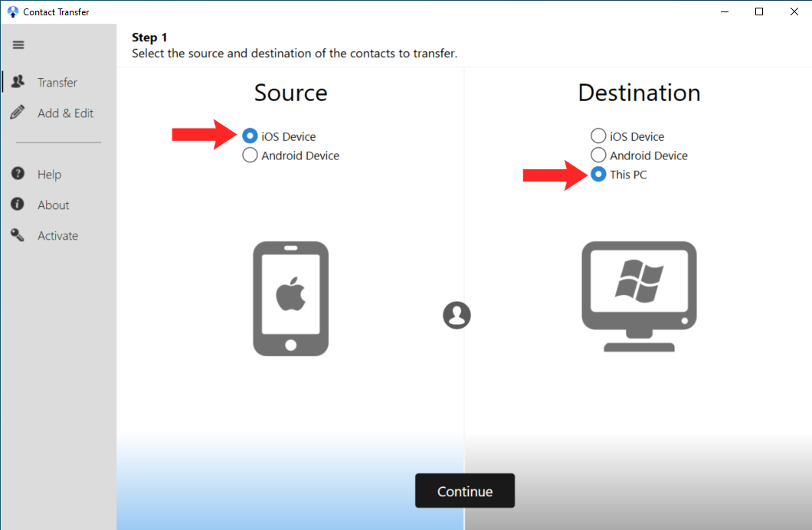Screen dimensions: 812x530
Task: Select Android Device as the destination
Action: pyautogui.click(x=639, y=155)
